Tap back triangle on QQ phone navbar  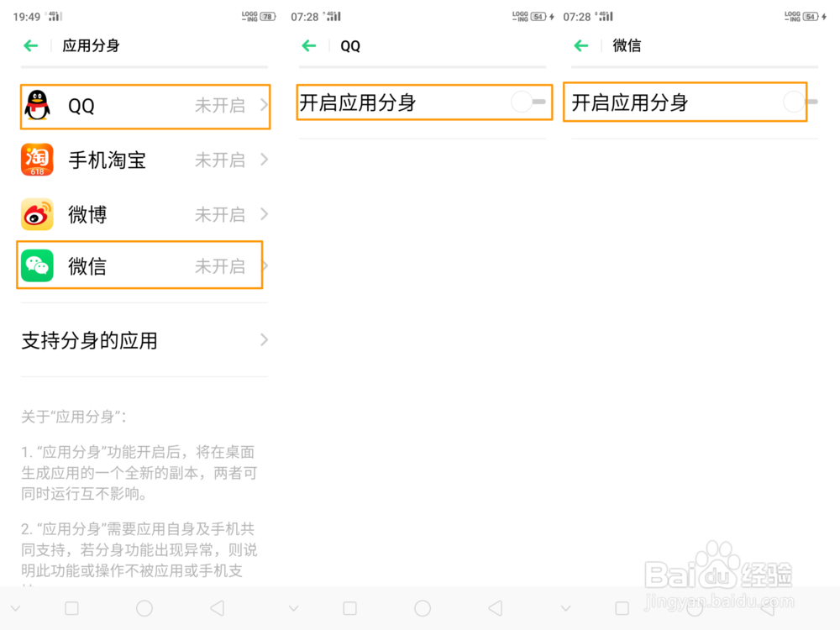pyautogui.click(x=495, y=608)
